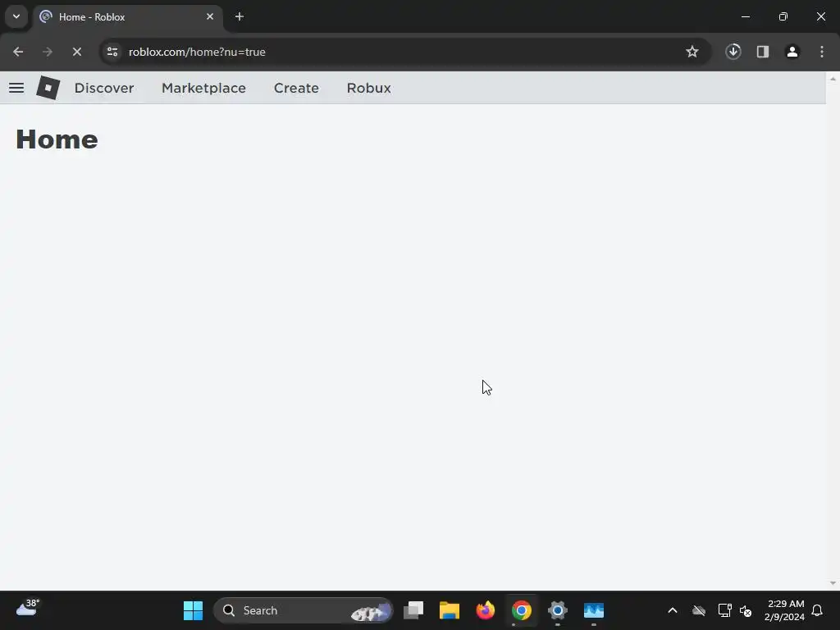Go forward using the forward arrow
The image size is (840, 630).
[x=47, y=52]
